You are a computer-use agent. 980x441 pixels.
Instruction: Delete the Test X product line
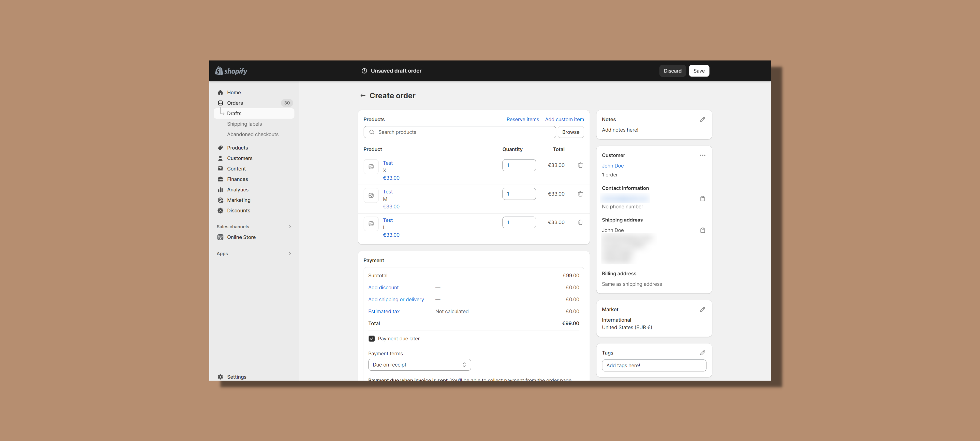coord(580,165)
